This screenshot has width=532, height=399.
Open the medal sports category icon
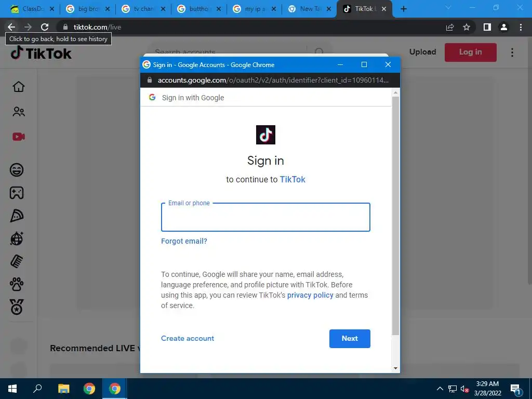(17, 307)
